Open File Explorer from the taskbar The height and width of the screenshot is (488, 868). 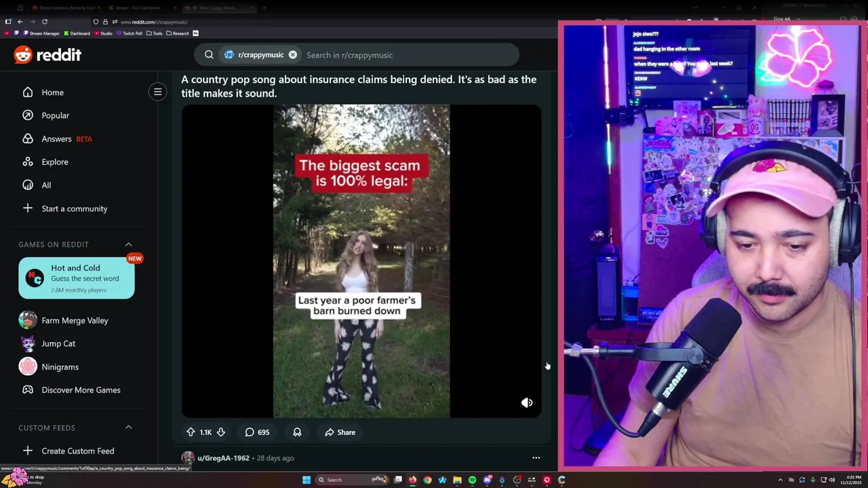click(457, 480)
